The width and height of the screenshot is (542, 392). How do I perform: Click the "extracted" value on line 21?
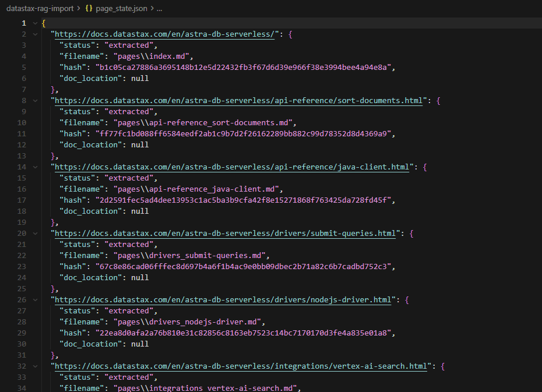(x=129, y=245)
